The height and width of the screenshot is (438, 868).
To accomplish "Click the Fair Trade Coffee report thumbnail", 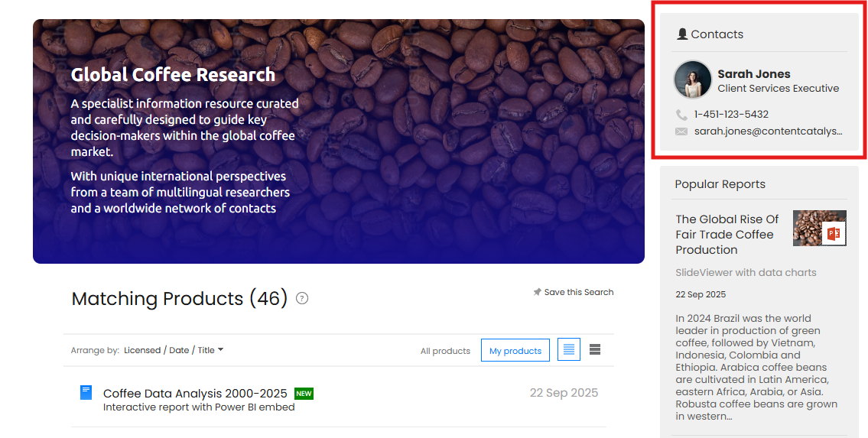I will tap(819, 228).
